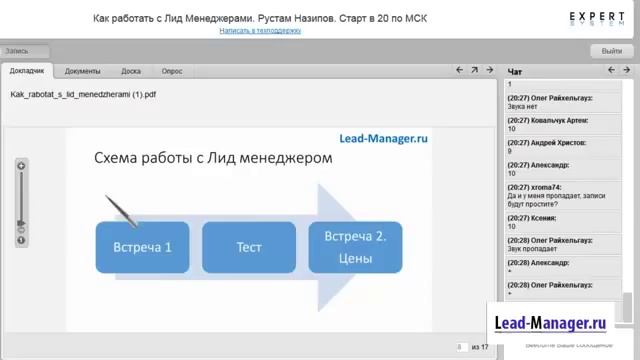Click chat message from xroma74
Viewport: 640px width, 360px height.
[x=563, y=196]
